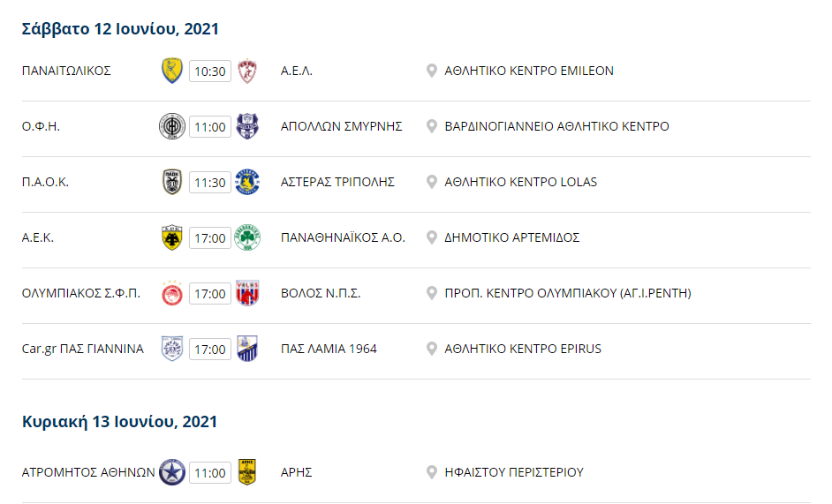Open the ΑΘΛΗΤΙΚΟ ΚΕΝΤΡΟ LOLAS venue
The image size is (832, 504).
[x=520, y=182]
